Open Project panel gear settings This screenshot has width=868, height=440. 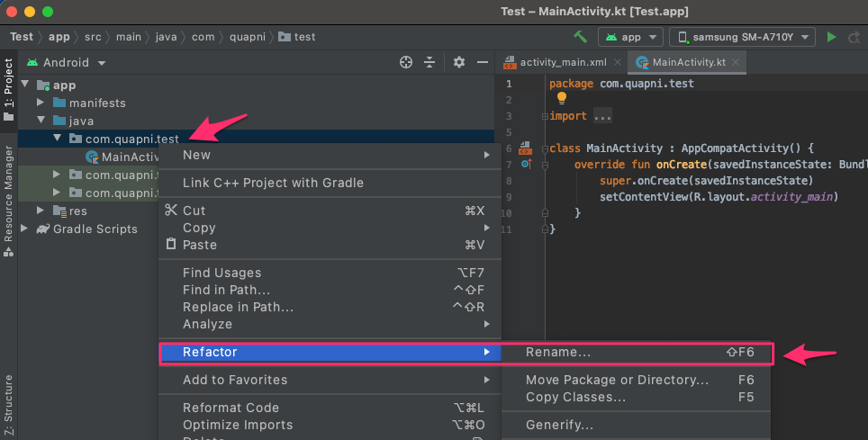click(x=459, y=62)
